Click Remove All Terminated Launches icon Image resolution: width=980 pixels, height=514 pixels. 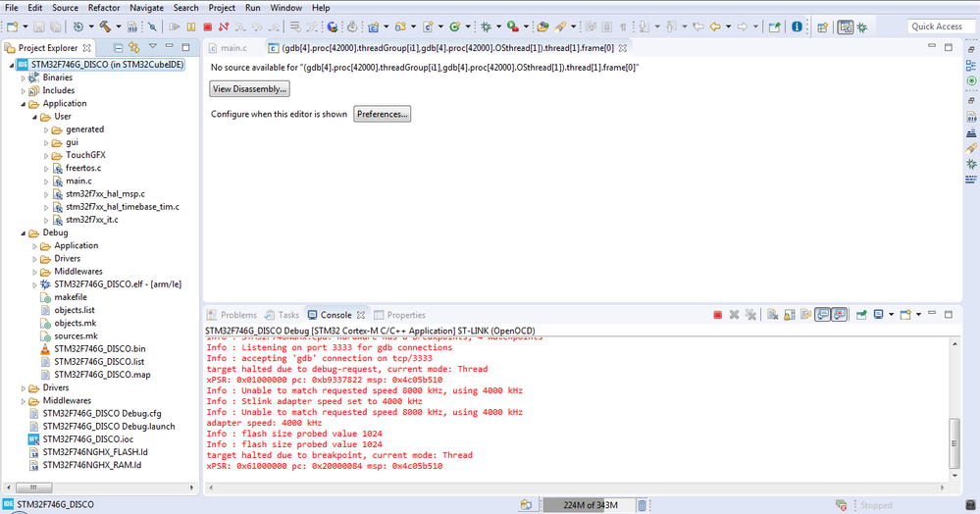[x=750, y=315]
